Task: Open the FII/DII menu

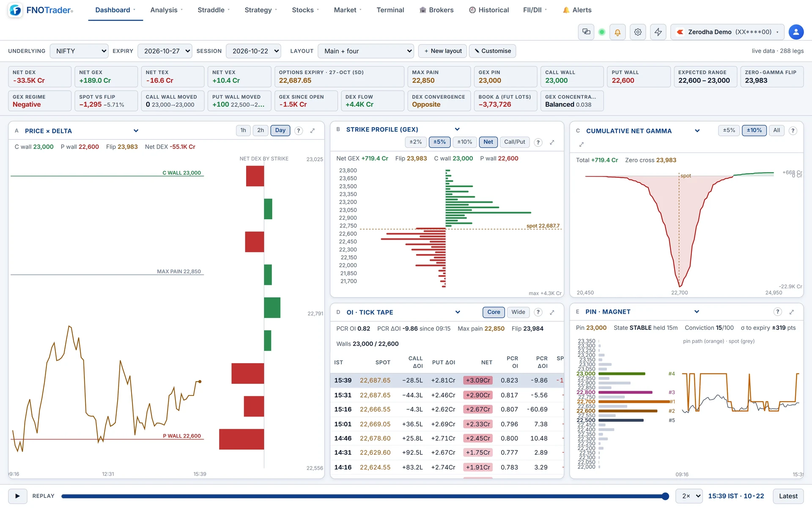Action: click(x=535, y=10)
